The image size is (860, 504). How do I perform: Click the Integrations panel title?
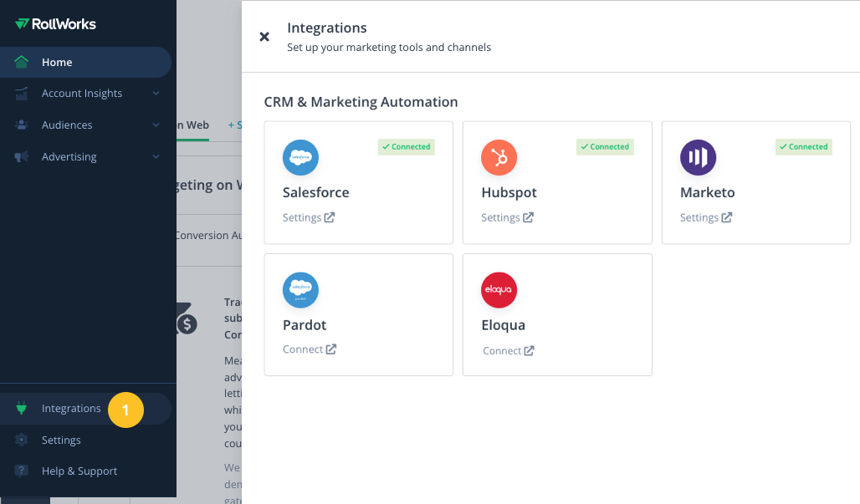tap(327, 28)
